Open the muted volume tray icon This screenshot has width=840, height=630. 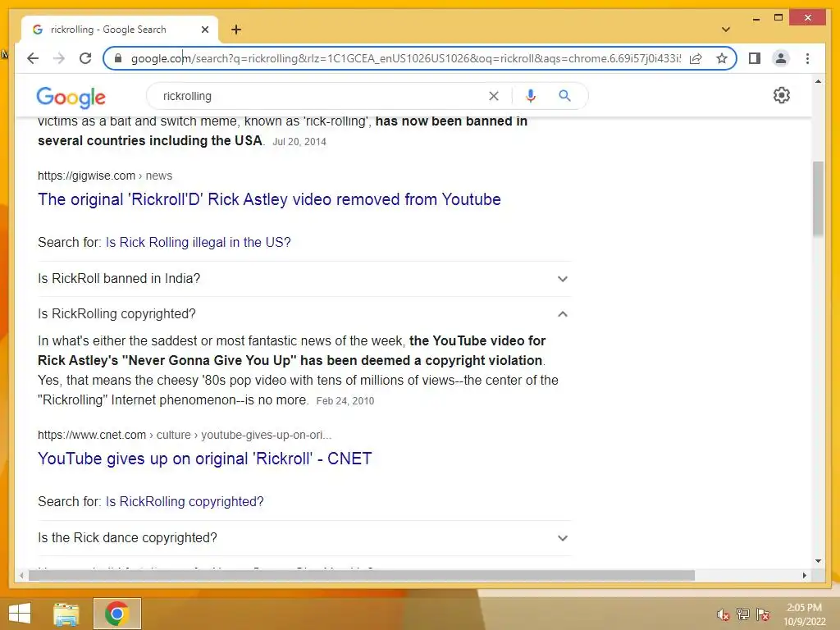[x=724, y=614]
